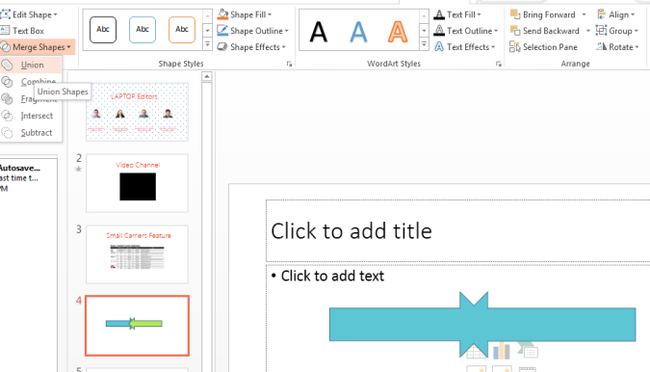Click Bring Forward button
This screenshot has width=650, height=372.
coord(543,15)
